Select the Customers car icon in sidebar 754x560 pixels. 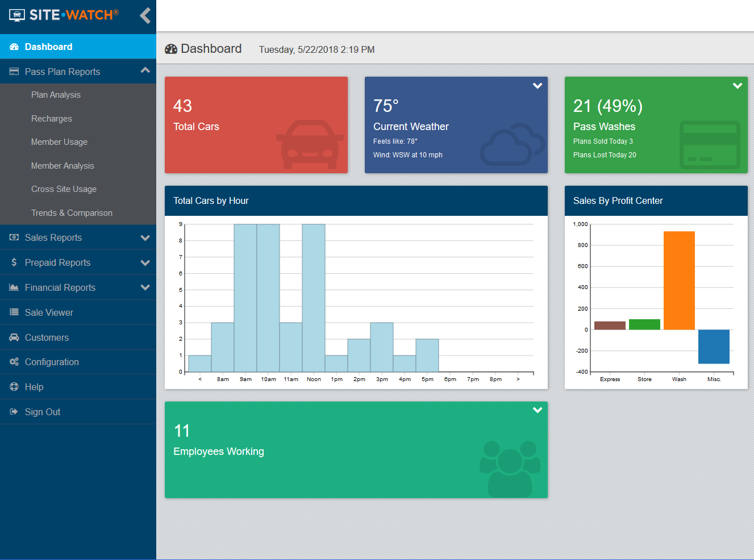pyautogui.click(x=13, y=337)
